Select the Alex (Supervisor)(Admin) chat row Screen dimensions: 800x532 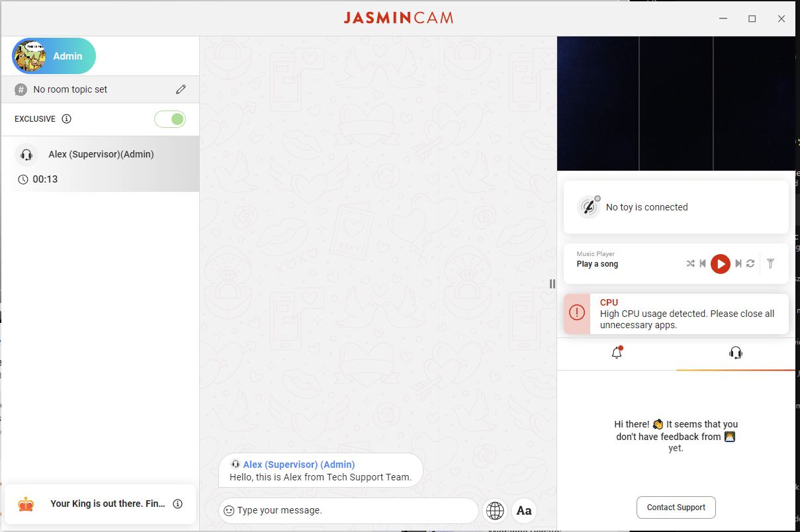100,164
